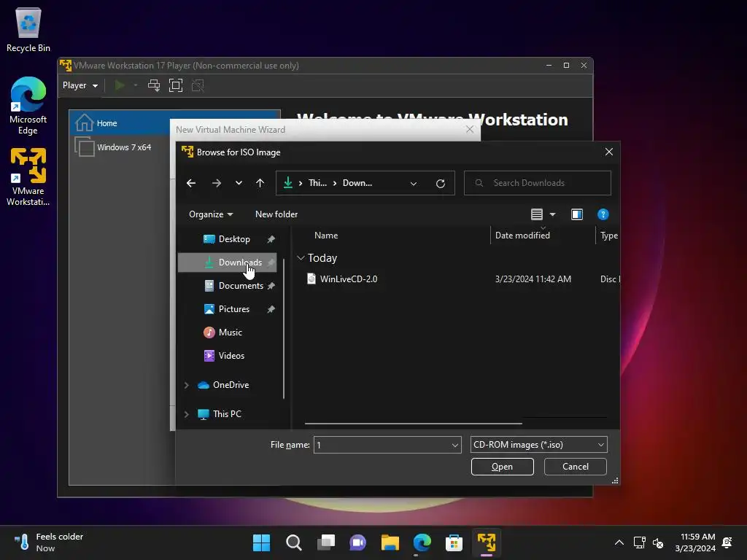
Task: Open Microsoft Store from taskbar
Action: (454, 542)
